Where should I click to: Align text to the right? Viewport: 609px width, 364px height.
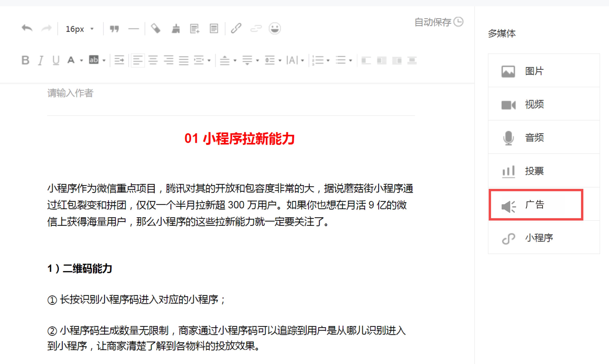168,60
